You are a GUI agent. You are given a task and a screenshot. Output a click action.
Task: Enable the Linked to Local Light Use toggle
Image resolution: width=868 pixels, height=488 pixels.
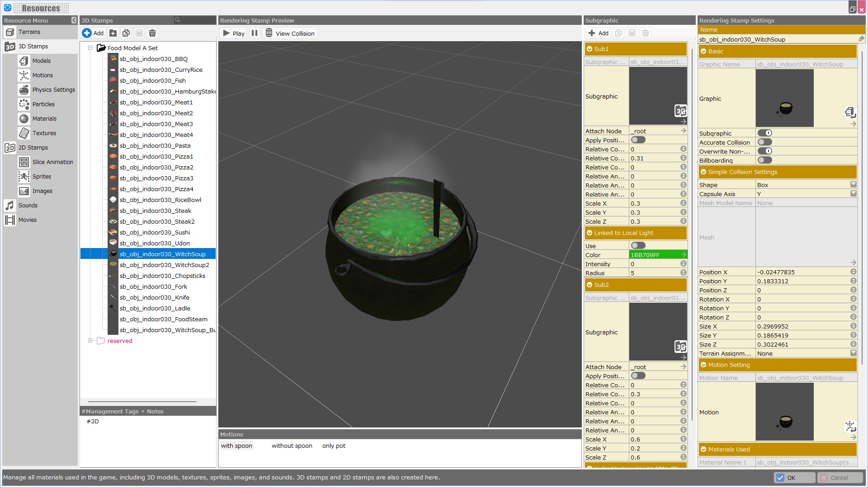click(638, 246)
